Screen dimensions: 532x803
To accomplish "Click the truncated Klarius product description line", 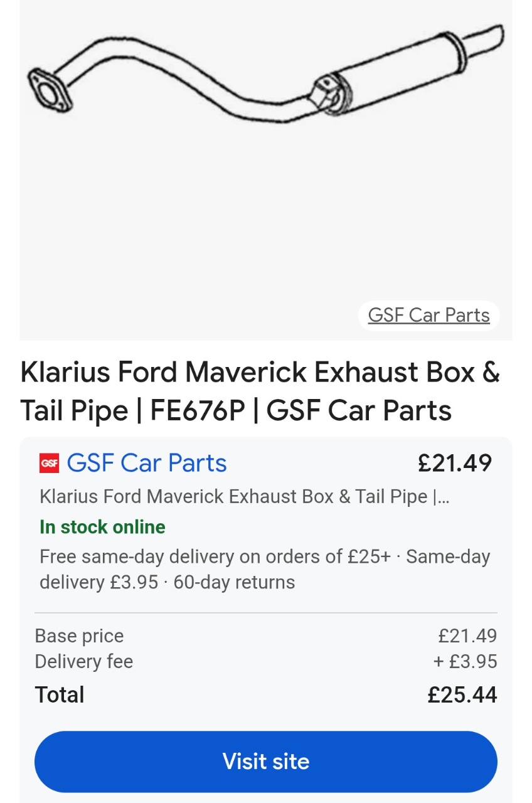I will tap(244, 496).
